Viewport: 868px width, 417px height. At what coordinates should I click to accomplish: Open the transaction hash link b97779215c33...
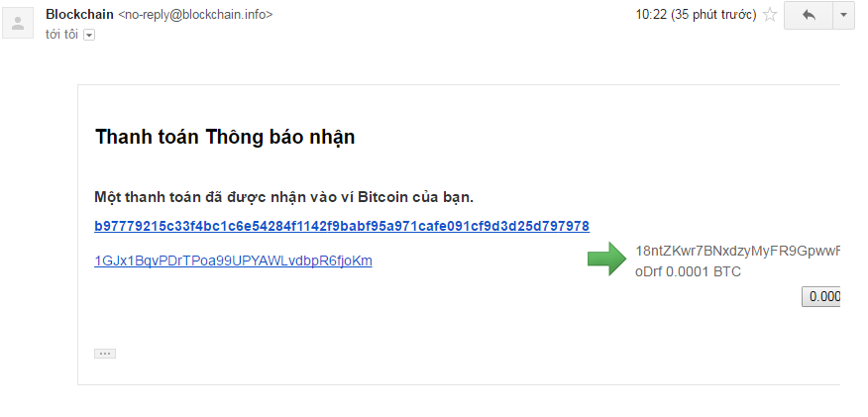pos(342,226)
